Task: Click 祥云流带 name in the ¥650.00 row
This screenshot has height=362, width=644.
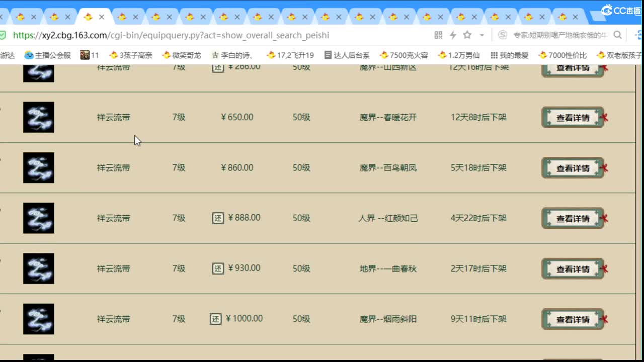Action: [113, 117]
